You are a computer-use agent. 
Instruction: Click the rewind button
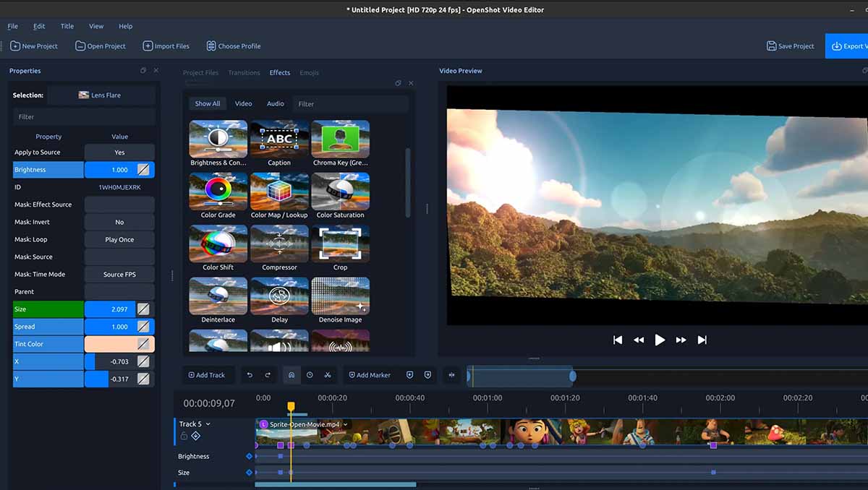point(639,340)
